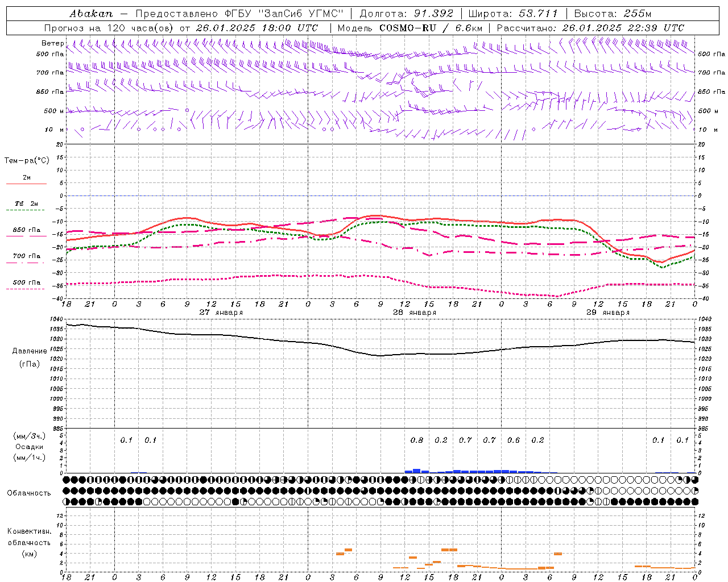The image size is (728, 582).
Task: Click the Конвективн. convective panel label
Action: 30,531
